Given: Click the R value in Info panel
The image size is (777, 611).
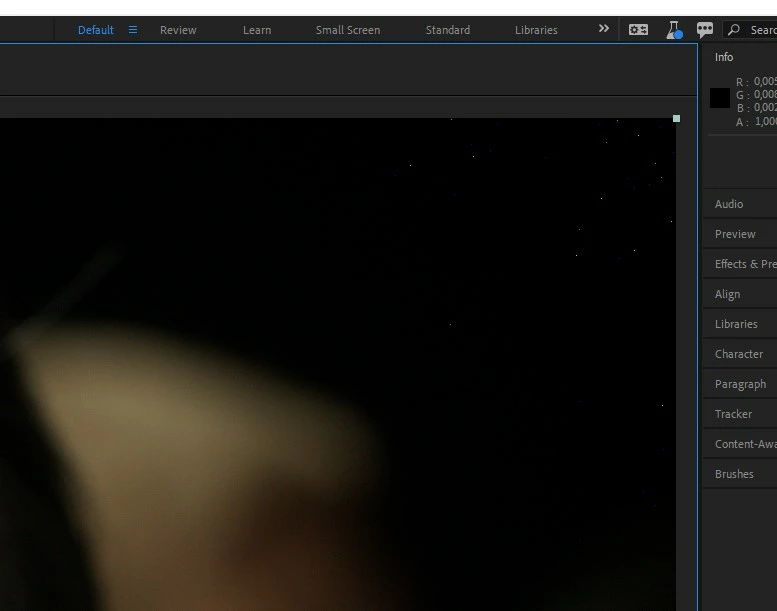Looking at the screenshot, I should point(765,81).
